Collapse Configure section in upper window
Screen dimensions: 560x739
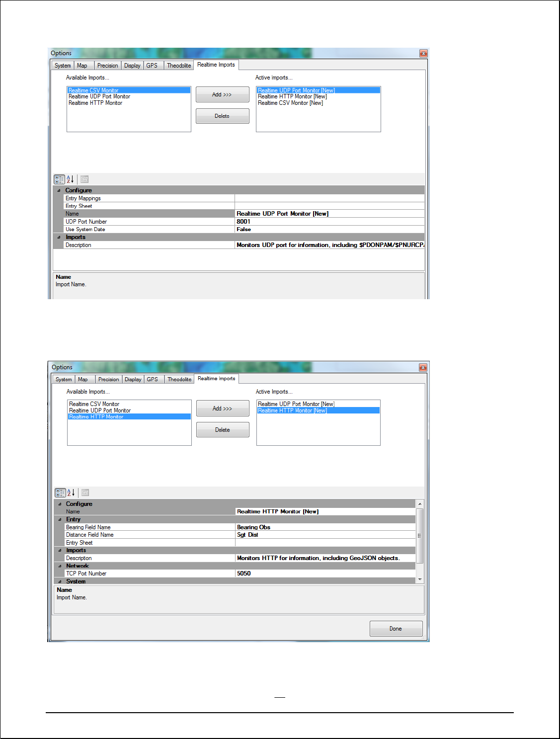[x=59, y=190]
